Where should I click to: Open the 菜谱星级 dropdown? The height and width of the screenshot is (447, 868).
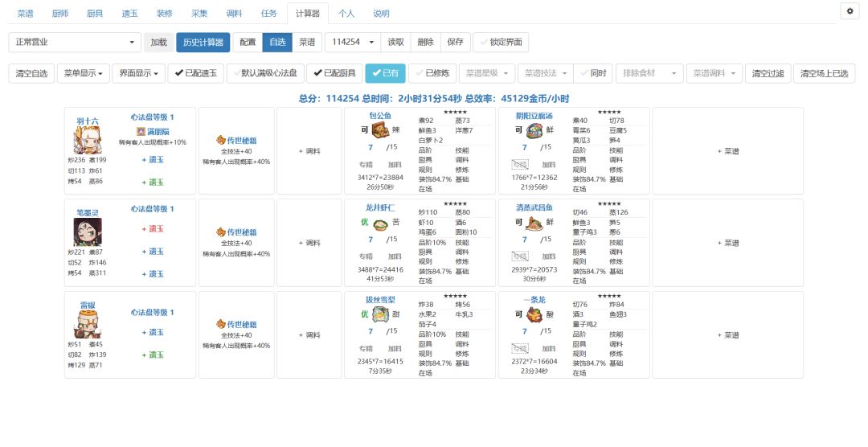coord(487,73)
